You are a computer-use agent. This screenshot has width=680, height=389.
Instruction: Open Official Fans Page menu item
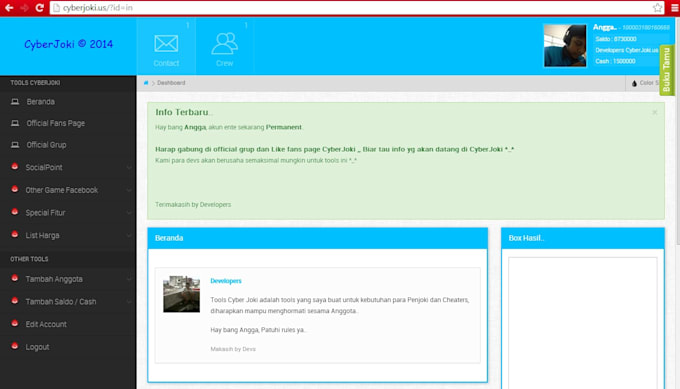pos(56,124)
